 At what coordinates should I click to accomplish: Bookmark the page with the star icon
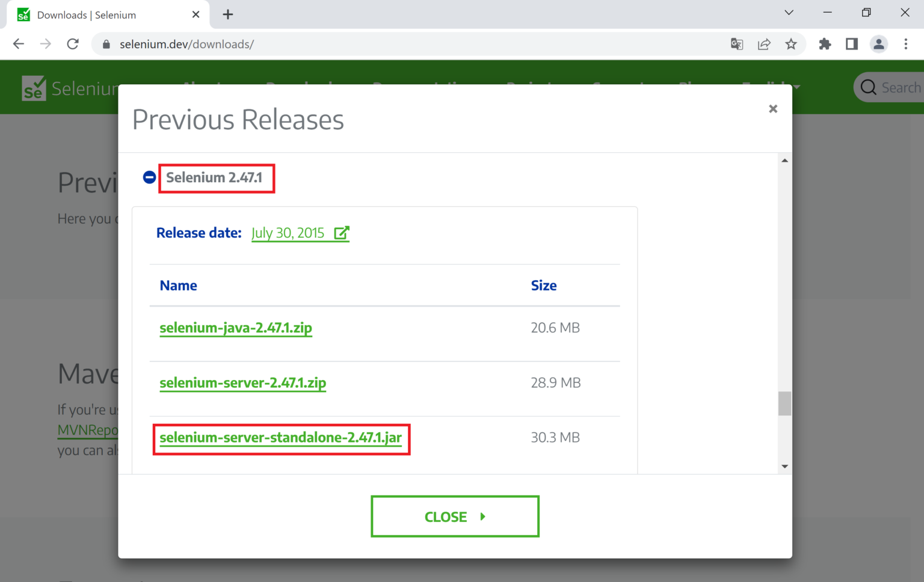point(792,44)
